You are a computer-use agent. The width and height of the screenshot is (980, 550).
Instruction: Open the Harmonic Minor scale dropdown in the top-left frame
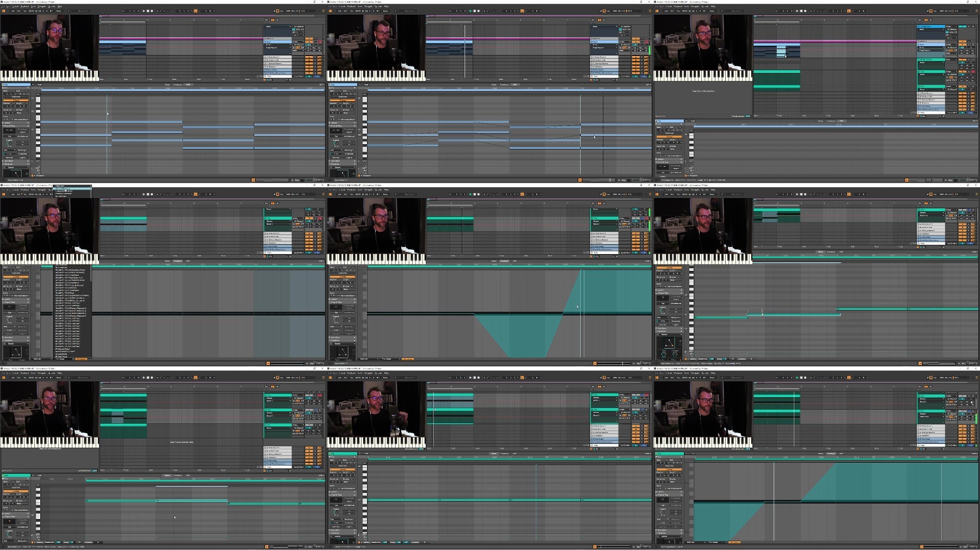click(x=20, y=119)
